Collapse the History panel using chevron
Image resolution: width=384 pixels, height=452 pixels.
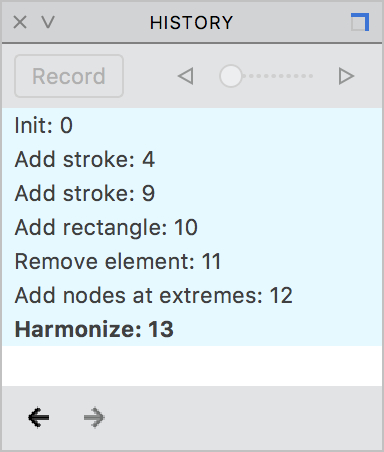coord(48,23)
